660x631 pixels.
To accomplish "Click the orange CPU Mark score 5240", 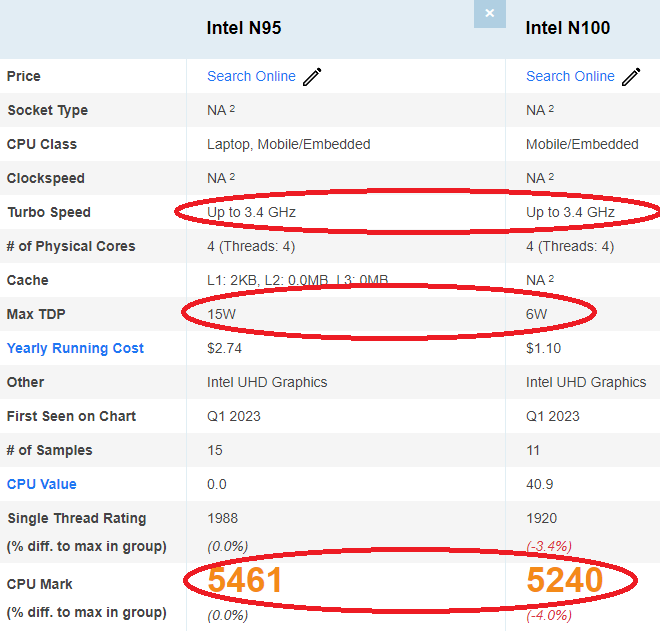I will click(x=565, y=580).
